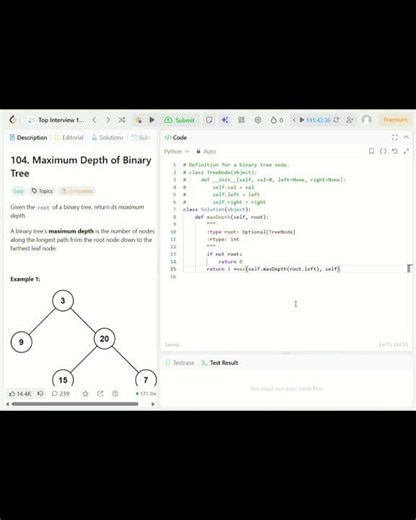Go to the next problem arrow

click(x=108, y=120)
